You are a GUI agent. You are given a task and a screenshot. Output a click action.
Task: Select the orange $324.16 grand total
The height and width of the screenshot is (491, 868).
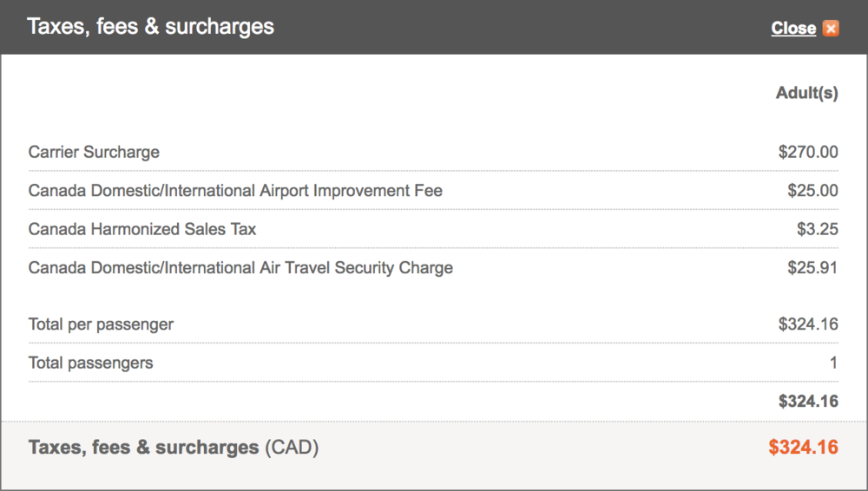[x=803, y=448]
